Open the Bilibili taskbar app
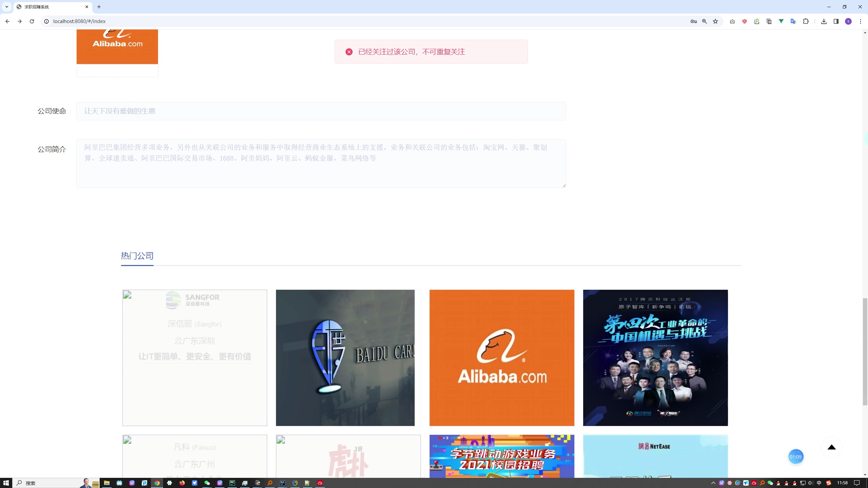Viewport: 868px width, 488px height. (119, 483)
